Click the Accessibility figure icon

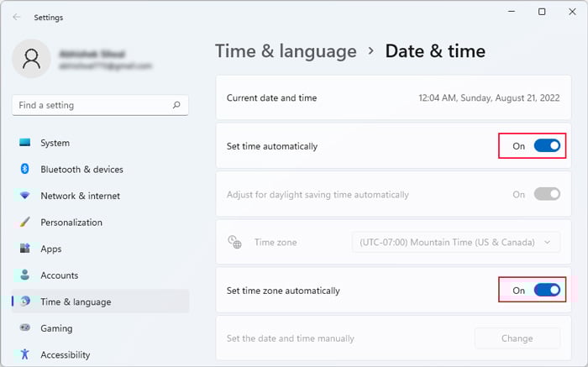click(24, 354)
